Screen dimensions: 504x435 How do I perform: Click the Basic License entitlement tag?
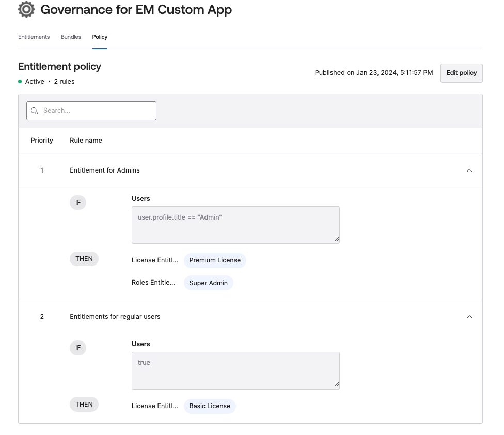pyautogui.click(x=210, y=406)
